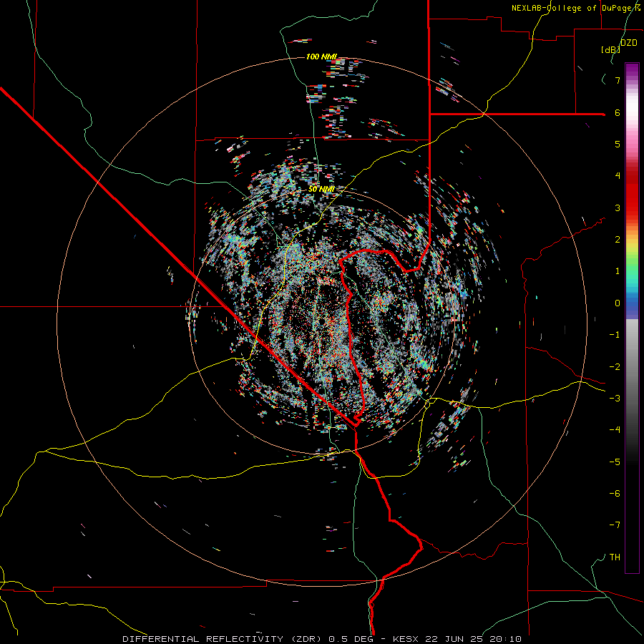644x644 pixels.
Task: Select the positive 7 value on the scale
Action: click(618, 80)
